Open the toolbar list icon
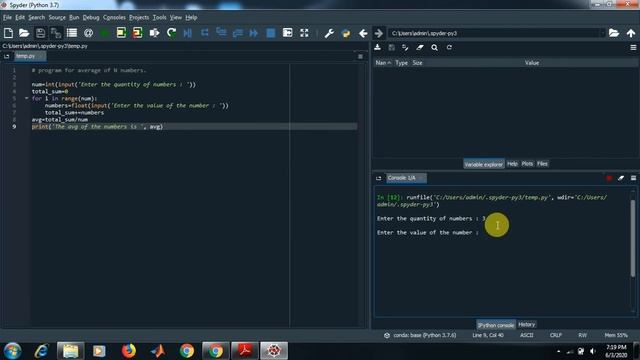 pyautogui.click(x=72, y=33)
